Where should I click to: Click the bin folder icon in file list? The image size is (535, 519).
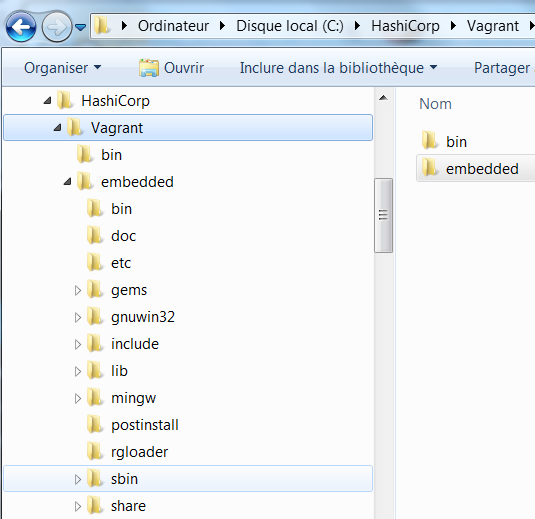click(x=429, y=140)
